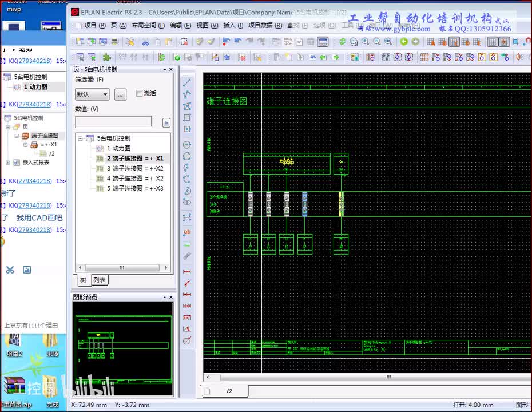
Task: Click the 数值 (V) input field
Action: [113, 121]
